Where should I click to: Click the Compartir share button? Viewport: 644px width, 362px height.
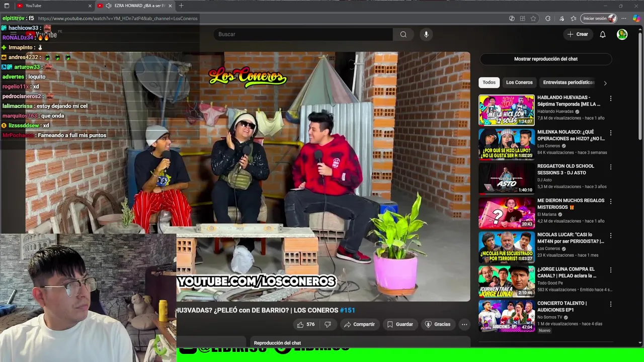tap(359, 324)
